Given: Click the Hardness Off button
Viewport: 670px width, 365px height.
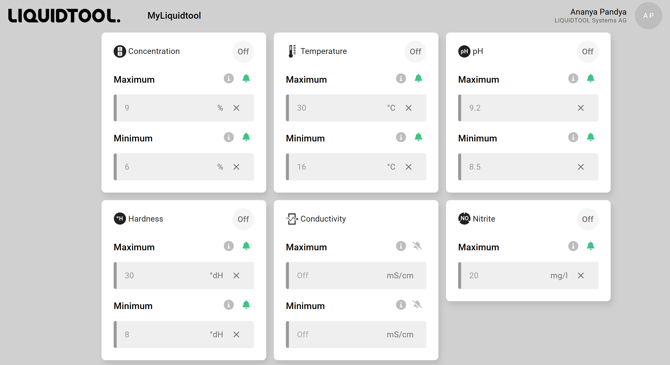Looking at the screenshot, I should 243,219.
